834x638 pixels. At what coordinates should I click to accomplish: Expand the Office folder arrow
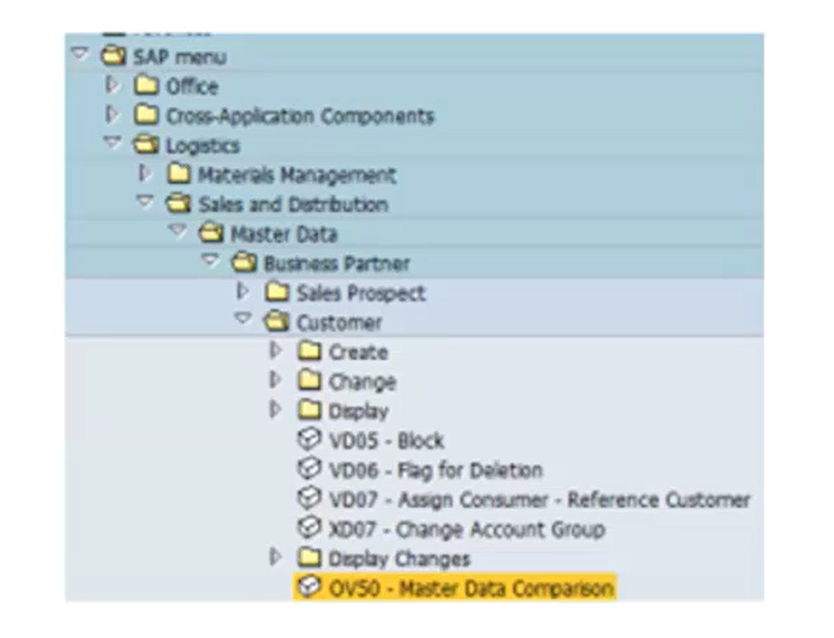tap(112, 84)
